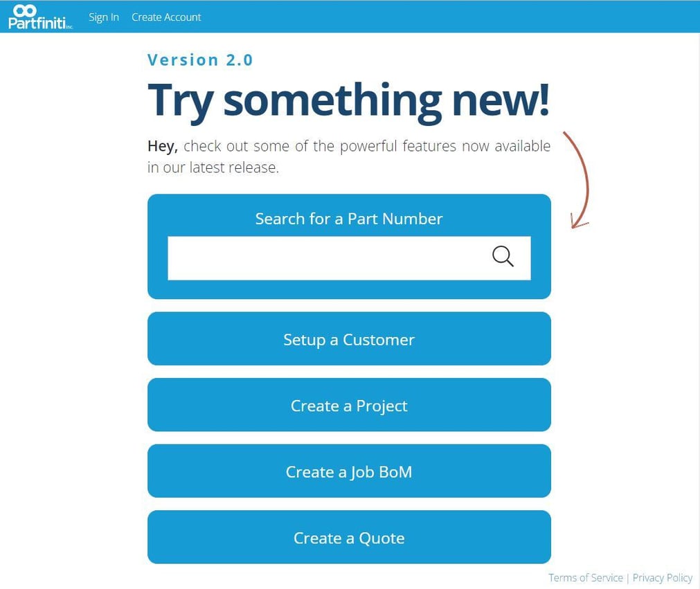
Task: Click Create a Quote button
Action: tap(349, 537)
